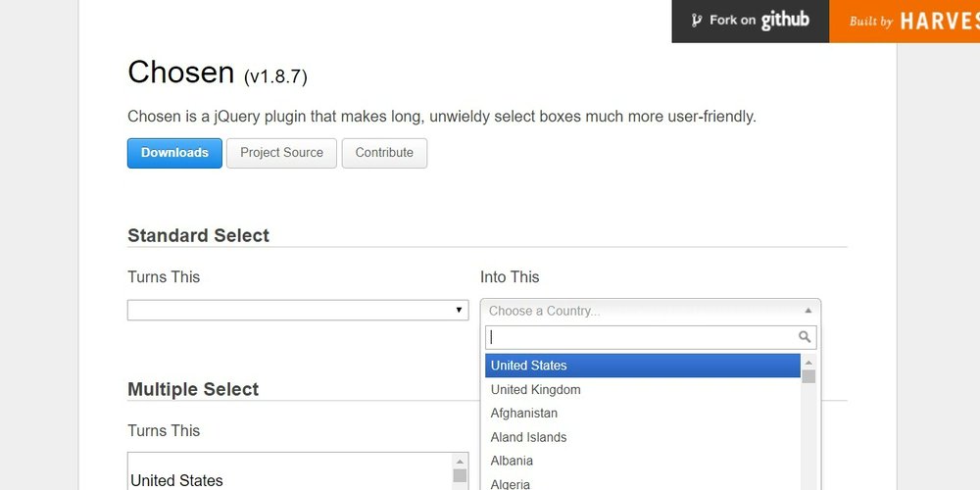Click the multiple select listbox scroll up arrow
Screen dimensions: 980x490
pos(460,462)
